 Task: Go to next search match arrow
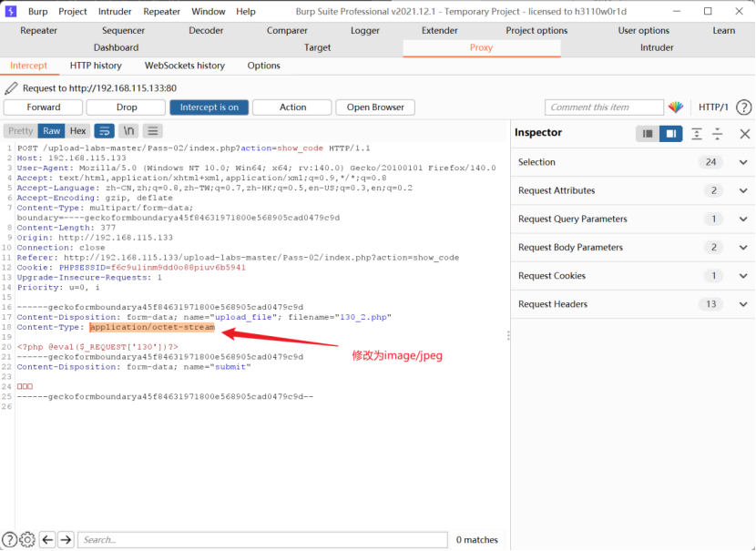(x=66, y=539)
